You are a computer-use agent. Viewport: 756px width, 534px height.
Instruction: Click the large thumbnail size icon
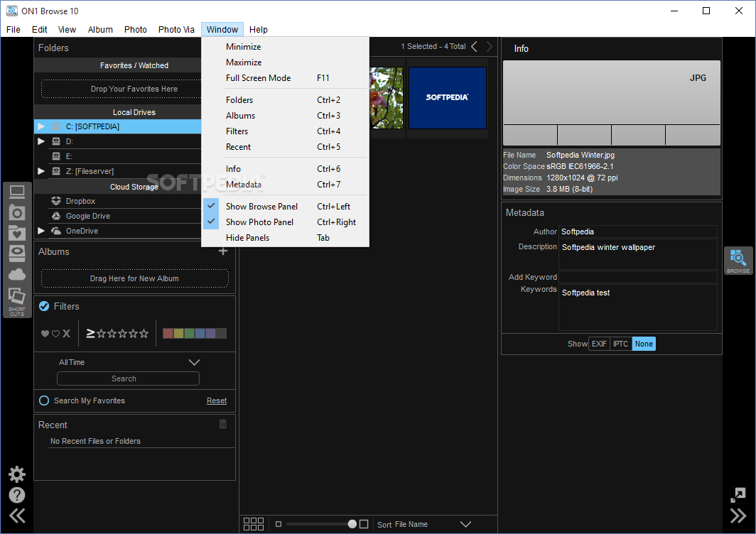[364, 524]
